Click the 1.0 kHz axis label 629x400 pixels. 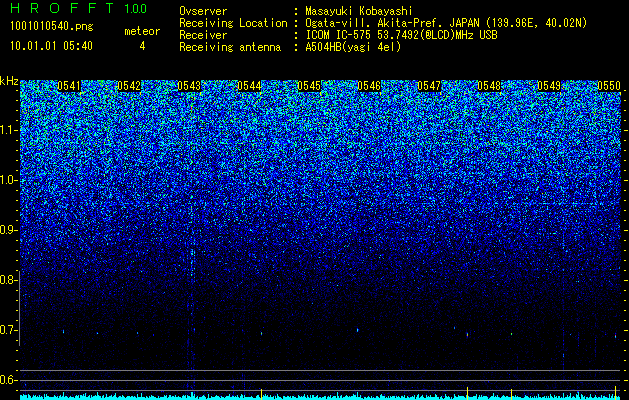click(x=9, y=180)
